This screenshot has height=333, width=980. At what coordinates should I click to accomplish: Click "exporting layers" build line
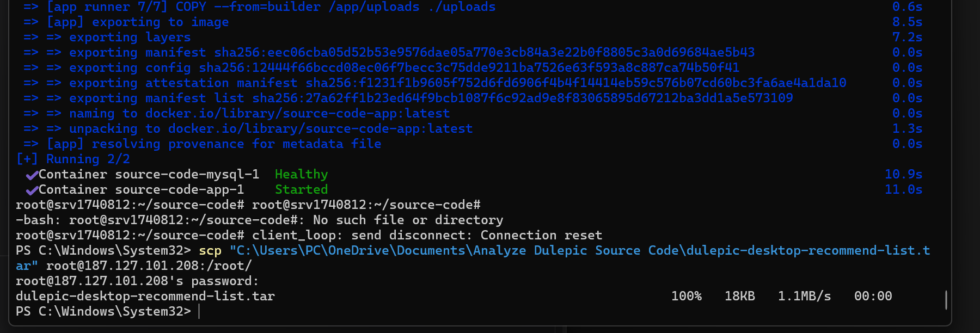pyautogui.click(x=107, y=37)
